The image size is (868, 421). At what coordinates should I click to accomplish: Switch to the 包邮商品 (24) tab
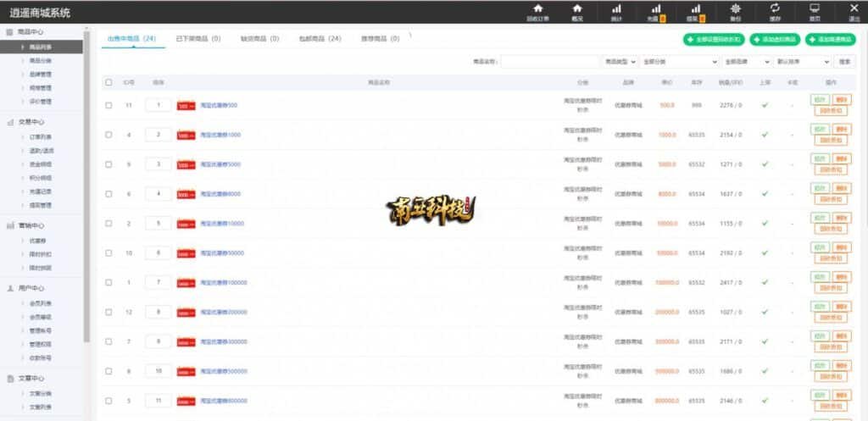[x=322, y=39]
